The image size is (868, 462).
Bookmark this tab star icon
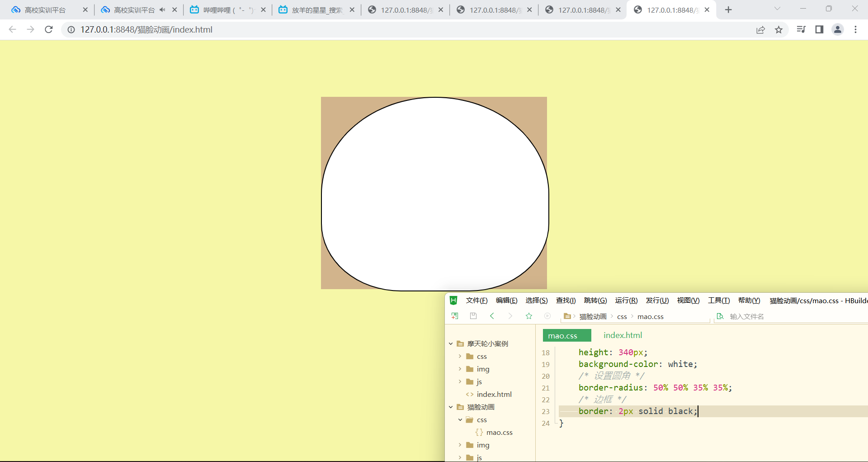click(x=778, y=29)
